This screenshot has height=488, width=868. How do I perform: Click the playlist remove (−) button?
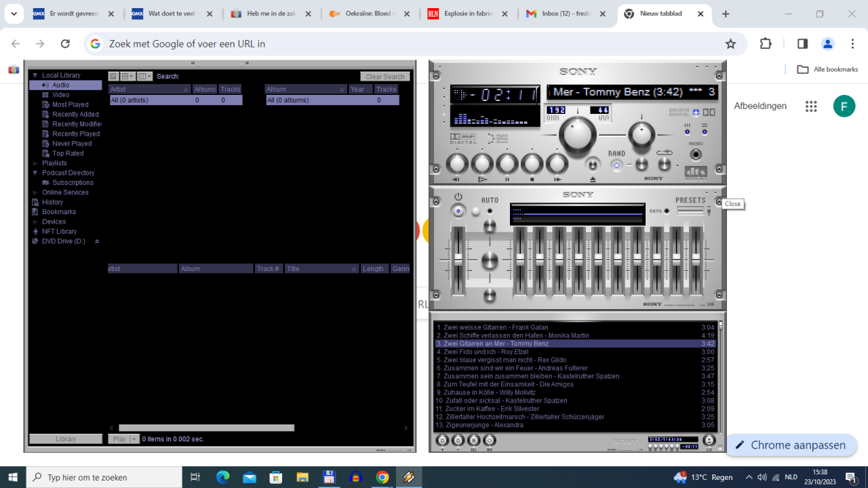pyautogui.click(x=458, y=441)
